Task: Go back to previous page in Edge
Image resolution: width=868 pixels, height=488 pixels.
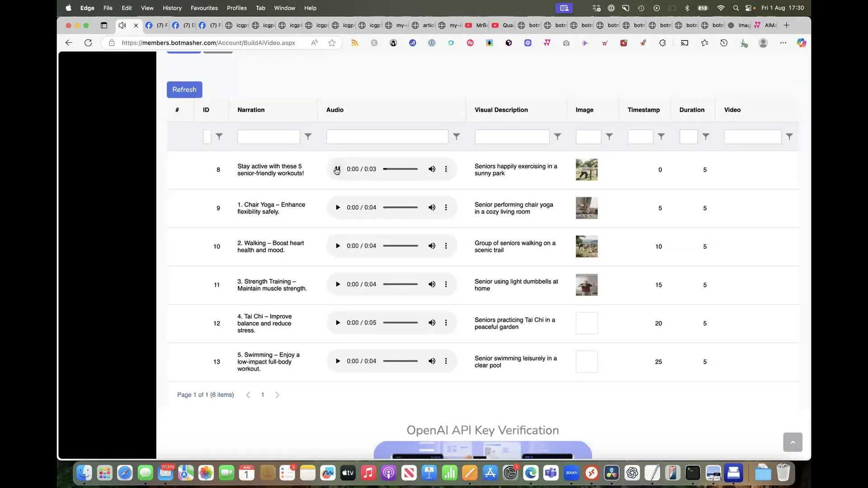Action: click(x=69, y=42)
